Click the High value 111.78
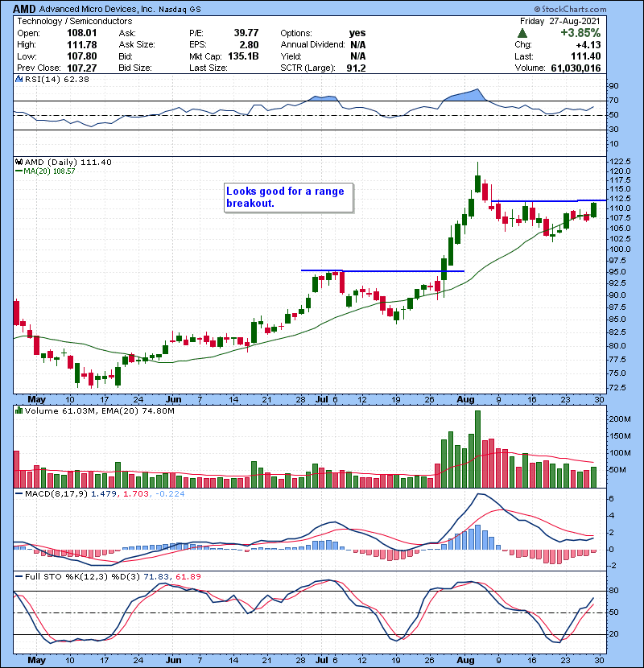 (x=82, y=45)
